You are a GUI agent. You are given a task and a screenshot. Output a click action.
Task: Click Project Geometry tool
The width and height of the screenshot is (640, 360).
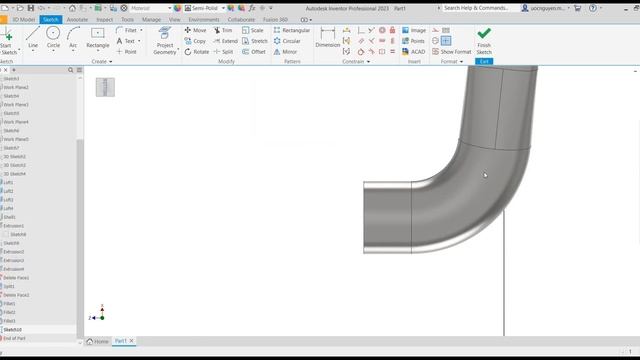pos(164,40)
